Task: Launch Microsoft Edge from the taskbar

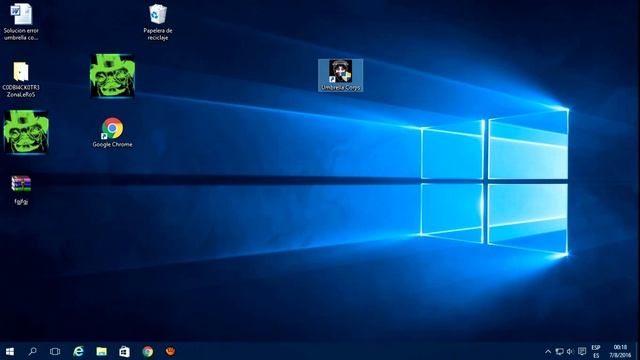Action: [78, 351]
